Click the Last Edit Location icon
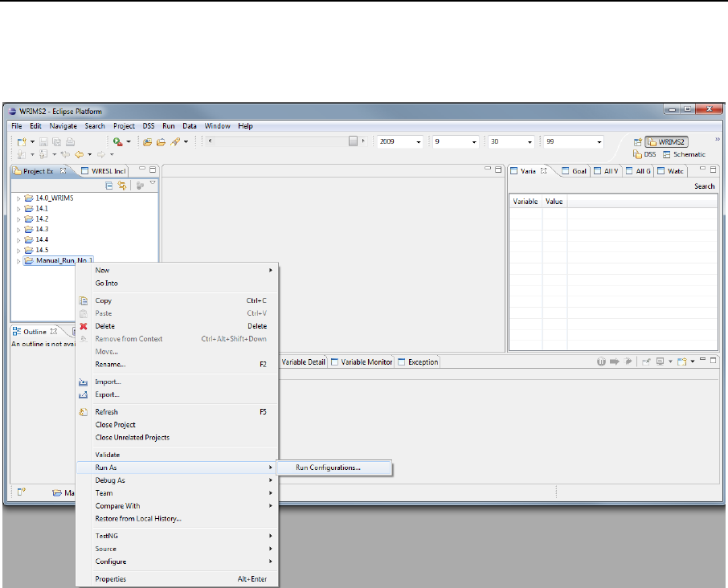Screen dimensions: 728x588 click(65, 154)
